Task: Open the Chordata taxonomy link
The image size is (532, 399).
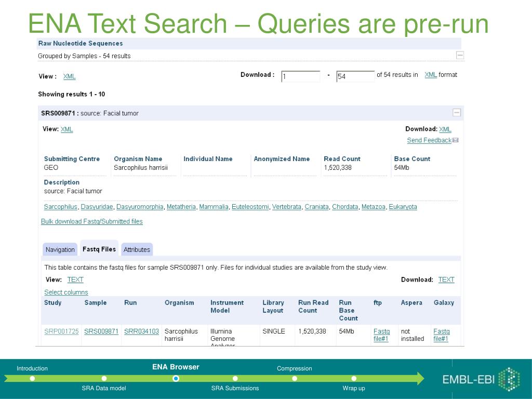Action: pyautogui.click(x=345, y=207)
